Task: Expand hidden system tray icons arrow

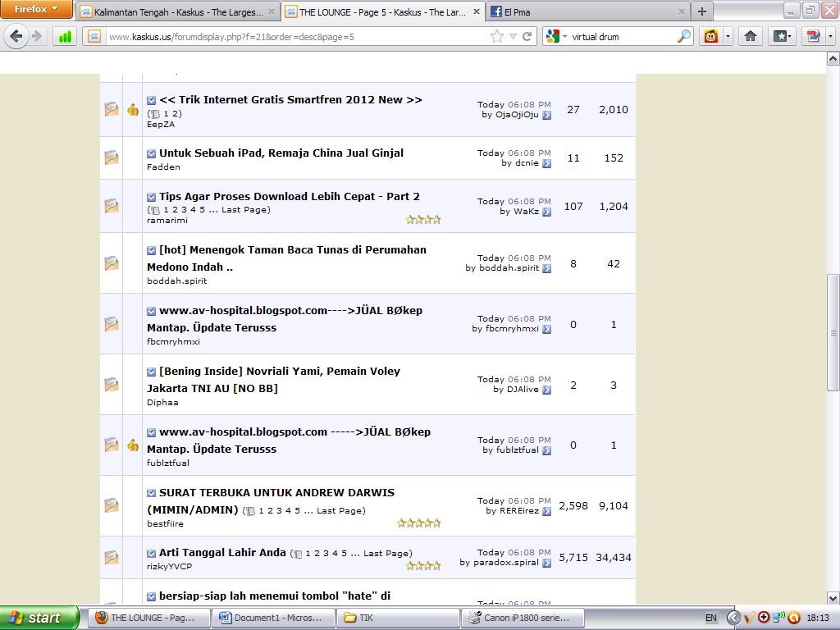Action: pyautogui.click(x=733, y=618)
